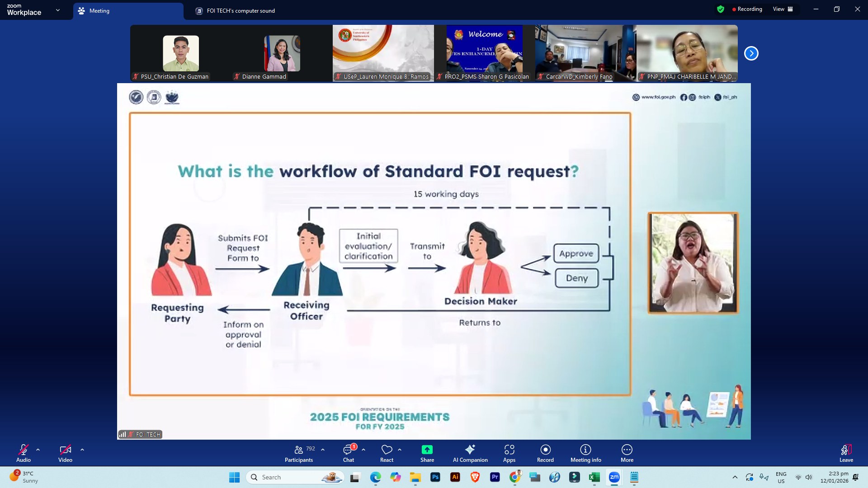Expand audio settings arrow beside Audio
868x488 pixels.
[38, 450]
